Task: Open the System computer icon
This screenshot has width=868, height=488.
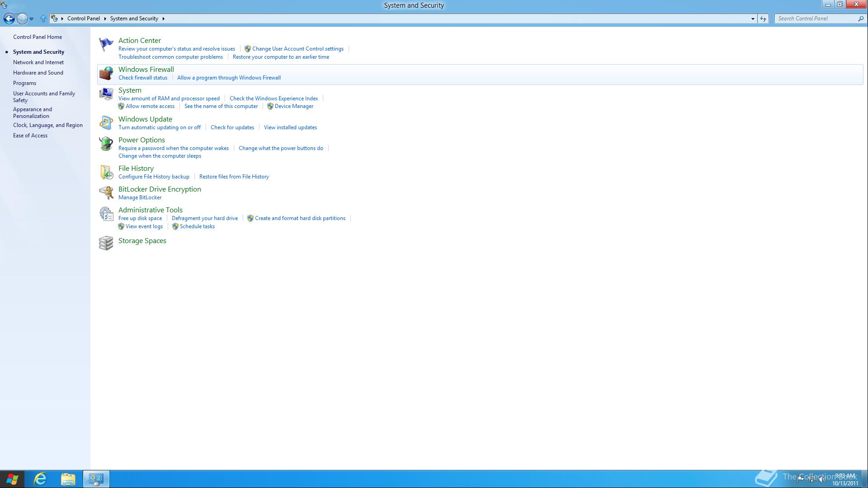Action: point(106,94)
